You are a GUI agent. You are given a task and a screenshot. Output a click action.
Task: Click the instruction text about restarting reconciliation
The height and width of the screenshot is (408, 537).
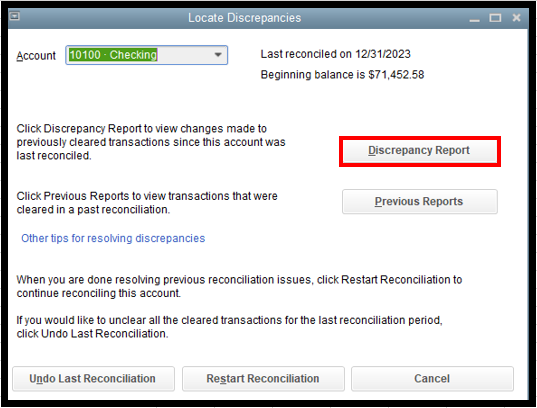tap(239, 286)
